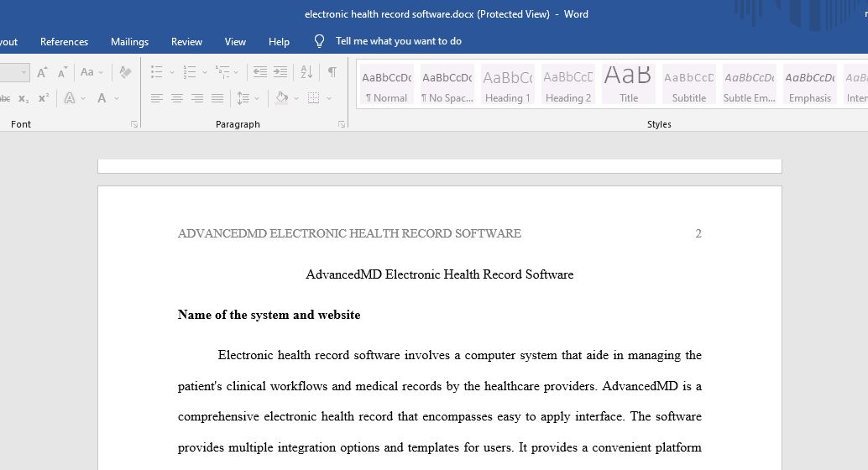Apply the Normal style

coord(387,85)
